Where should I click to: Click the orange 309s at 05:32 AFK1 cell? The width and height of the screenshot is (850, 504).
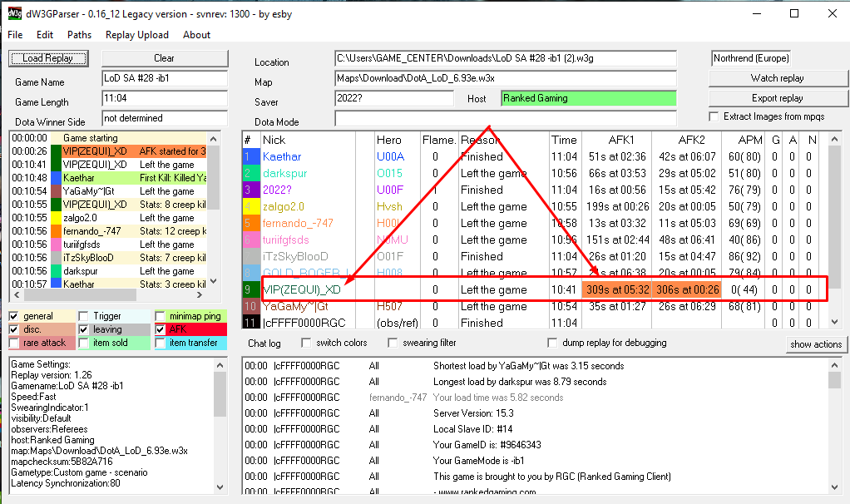(x=617, y=290)
